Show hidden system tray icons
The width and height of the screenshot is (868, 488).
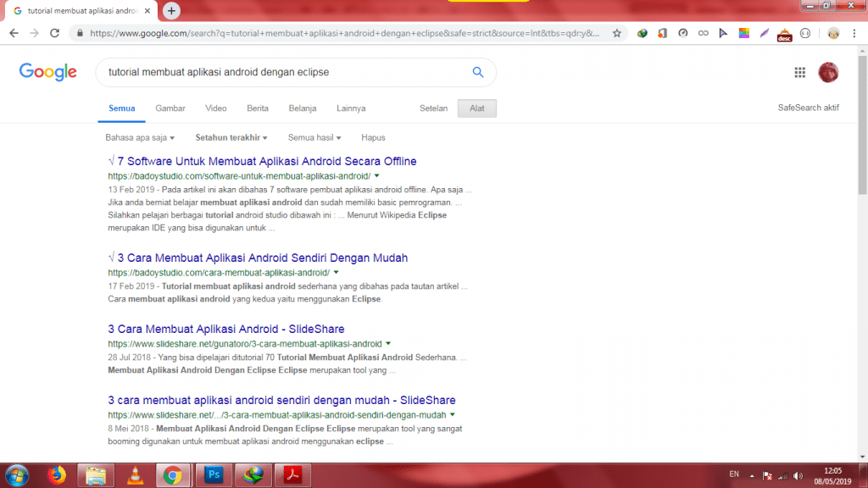coord(752,476)
